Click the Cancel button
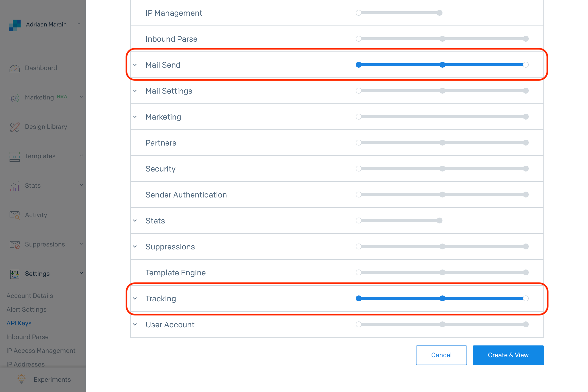Screen dimensions: 588x392 coord(441,355)
